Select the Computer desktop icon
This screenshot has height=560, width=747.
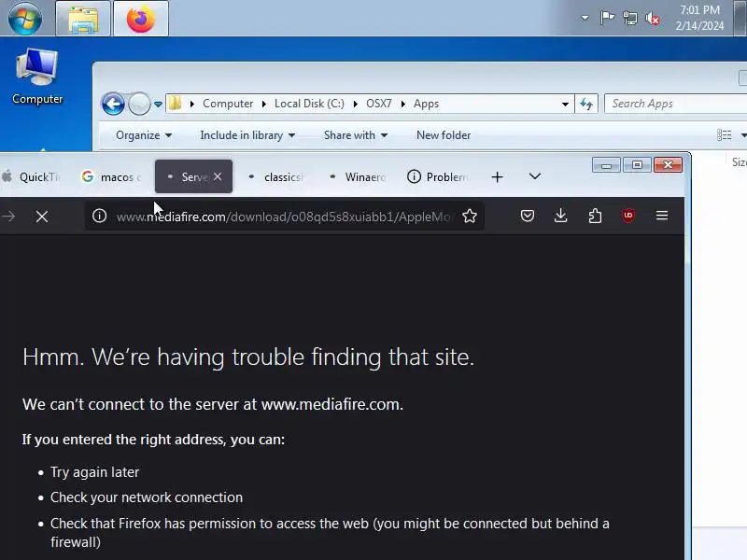[37, 77]
